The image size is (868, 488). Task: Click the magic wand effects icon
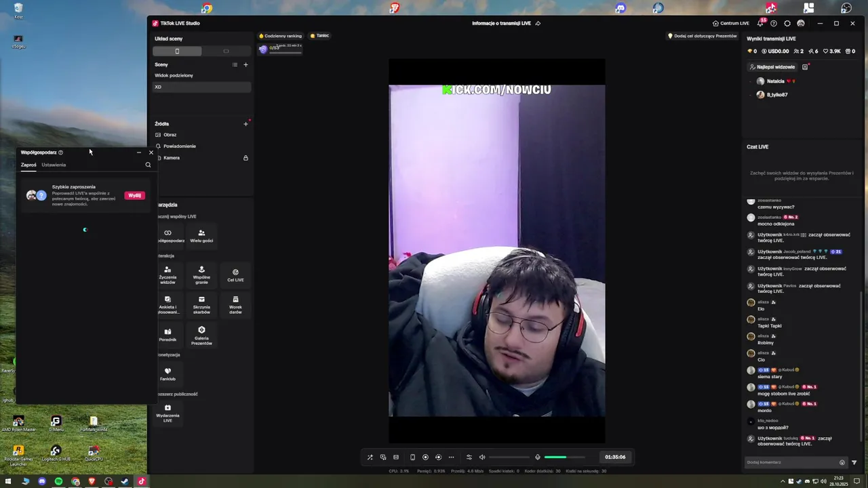(x=370, y=457)
